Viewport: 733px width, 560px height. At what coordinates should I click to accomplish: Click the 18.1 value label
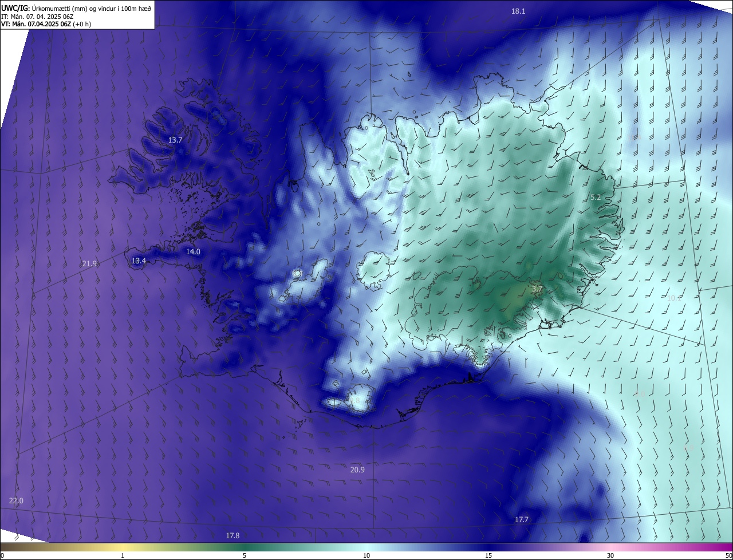(x=518, y=11)
